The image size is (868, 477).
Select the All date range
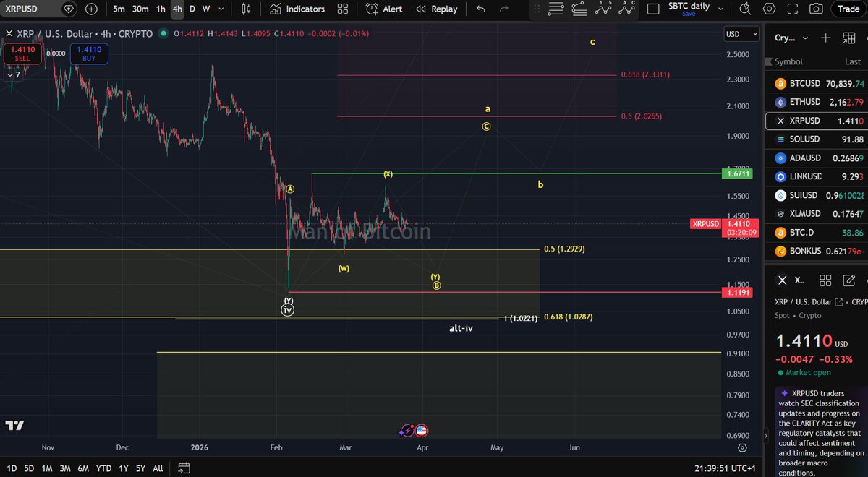(x=158, y=468)
